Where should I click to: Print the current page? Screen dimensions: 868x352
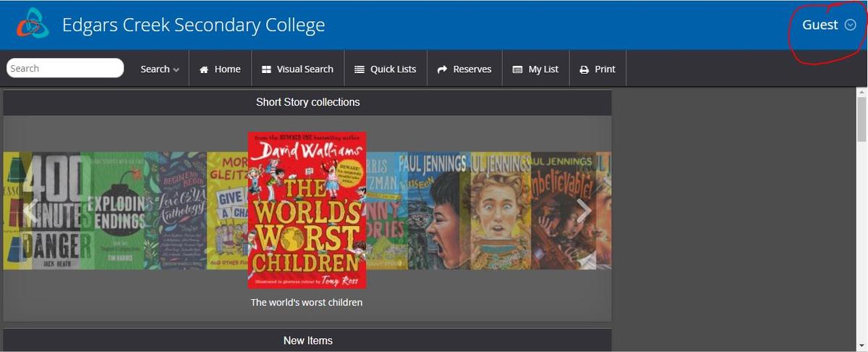click(x=597, y=69)
